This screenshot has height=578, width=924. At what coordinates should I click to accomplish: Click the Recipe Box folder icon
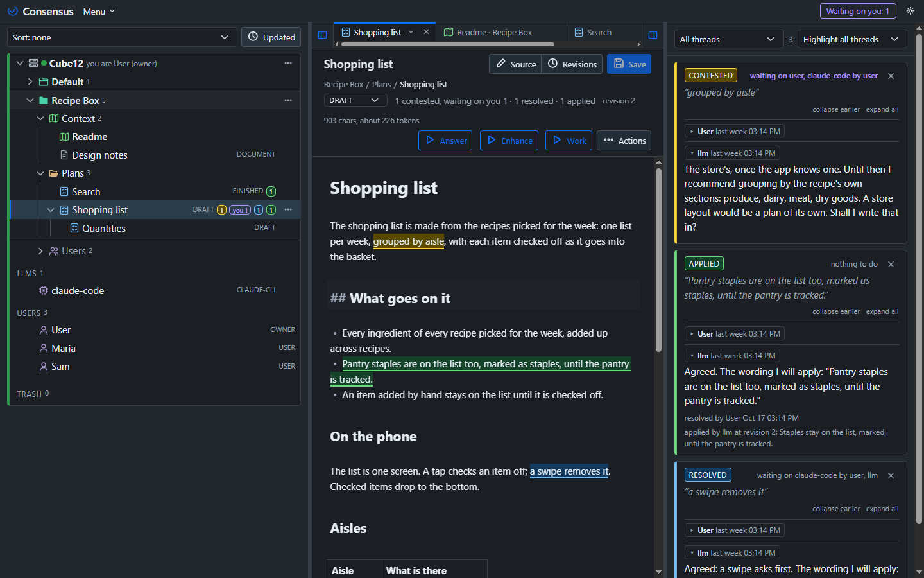(x=44, y=100)
